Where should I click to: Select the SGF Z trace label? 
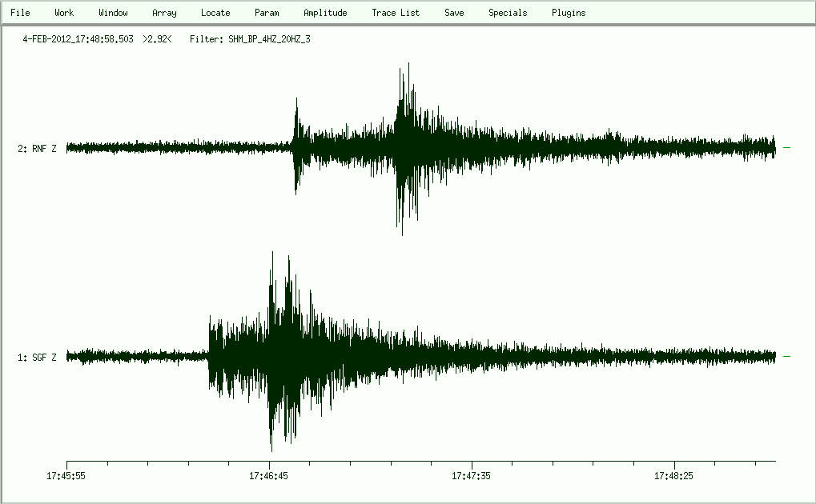tap(37, 358)
